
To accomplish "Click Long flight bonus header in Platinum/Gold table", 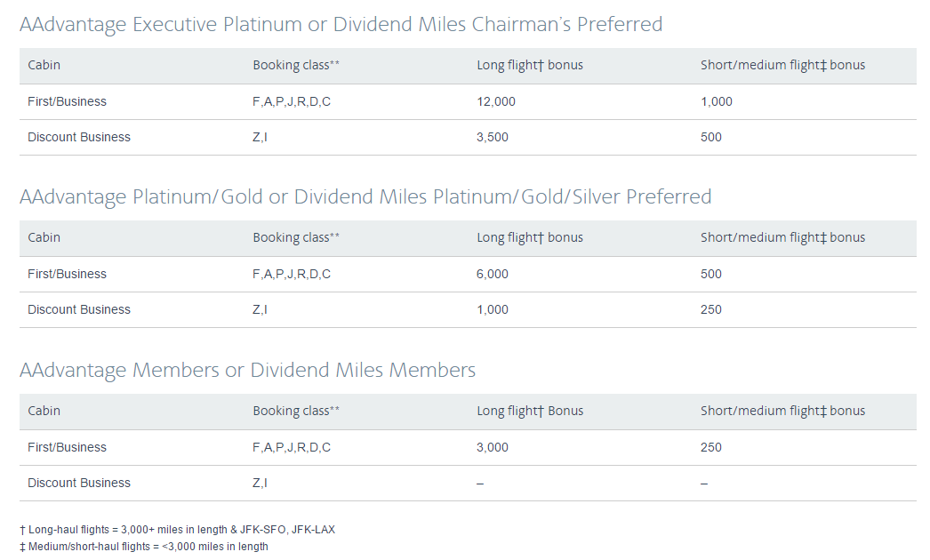I will (530, 237).
